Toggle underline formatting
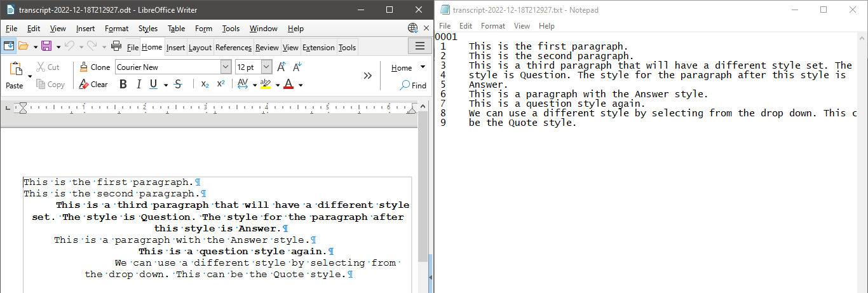This screenshot has width=868, height=293. pyautogui.click(x=154, y=85)
